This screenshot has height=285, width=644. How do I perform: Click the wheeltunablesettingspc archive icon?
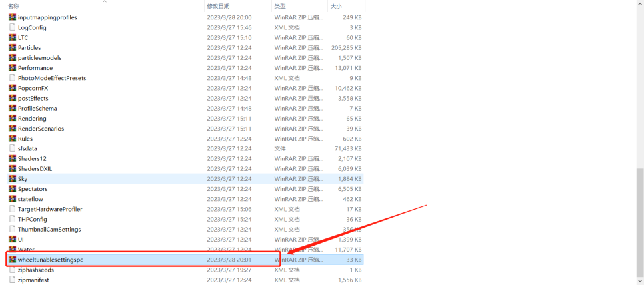coord(12,260)
